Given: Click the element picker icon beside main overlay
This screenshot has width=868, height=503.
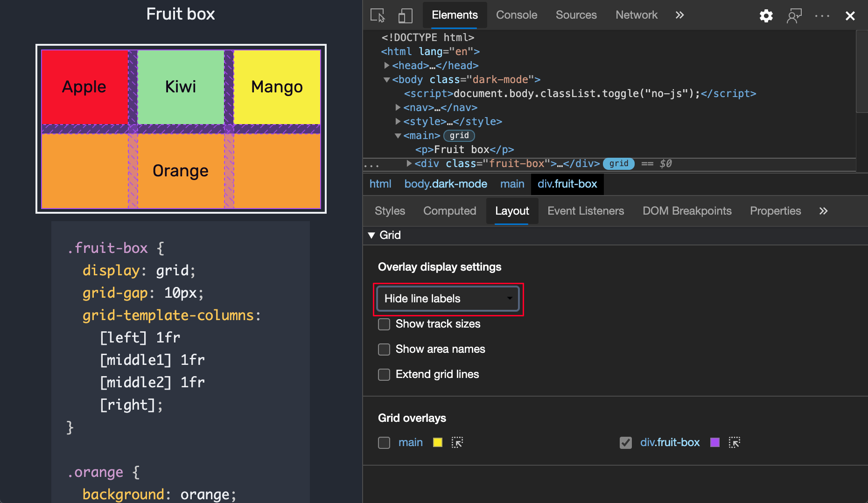Looking at the screenshot, I should tap(457, 442).
